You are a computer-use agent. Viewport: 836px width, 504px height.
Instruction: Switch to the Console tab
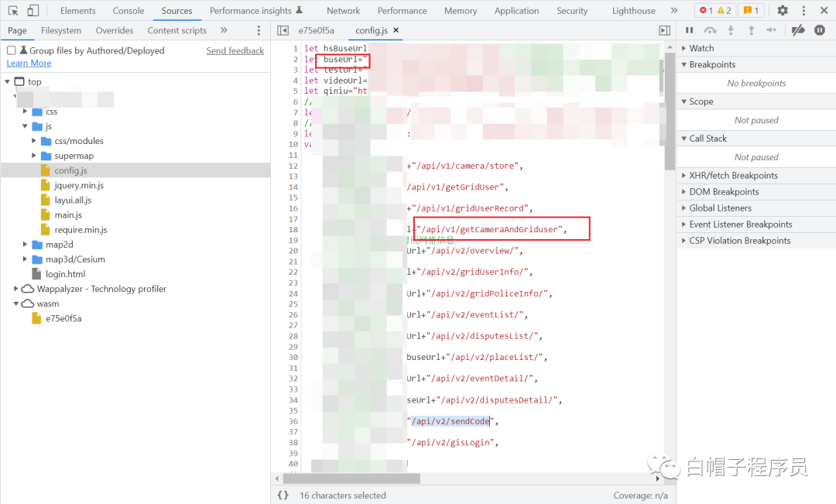point(128,10)
